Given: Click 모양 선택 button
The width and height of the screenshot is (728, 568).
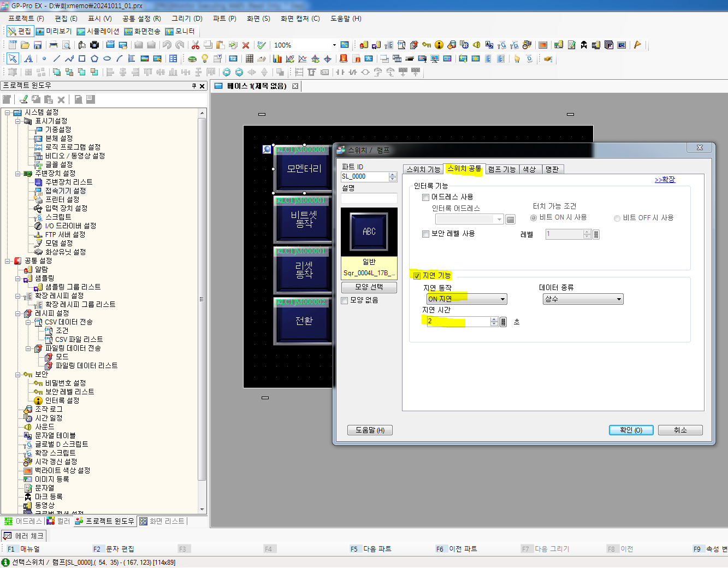Looking at the screenshot, I should pos(369,287).
